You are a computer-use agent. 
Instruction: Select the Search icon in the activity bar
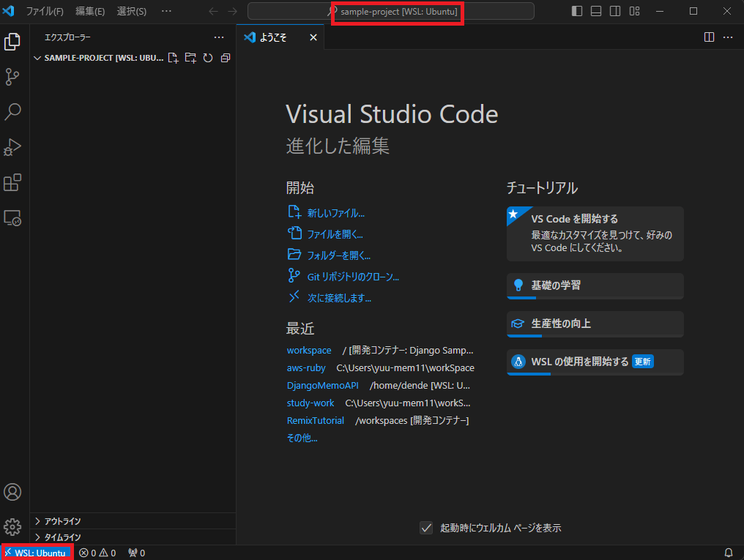[12, 111]
